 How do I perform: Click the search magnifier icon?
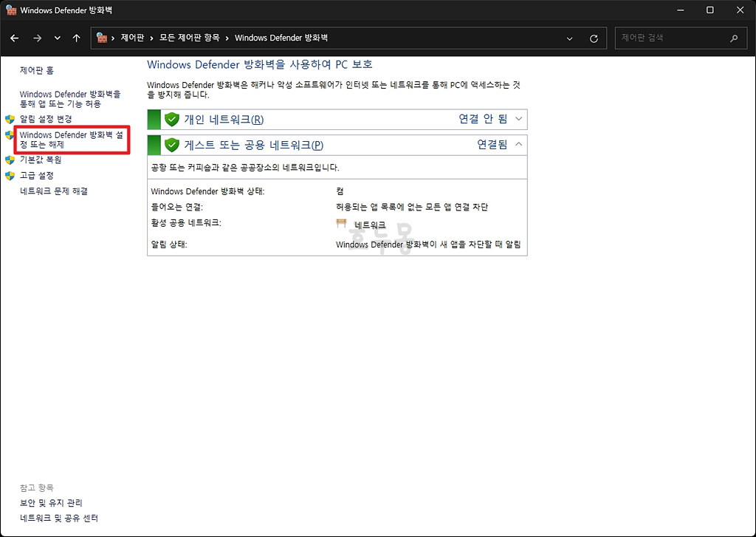[x=734, y=38]
